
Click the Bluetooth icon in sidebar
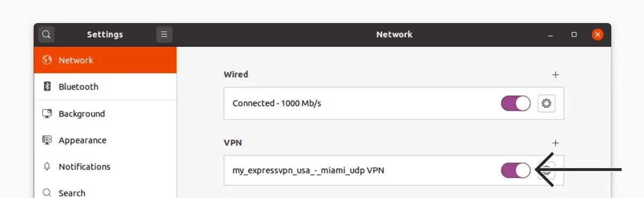pos(47,86)
